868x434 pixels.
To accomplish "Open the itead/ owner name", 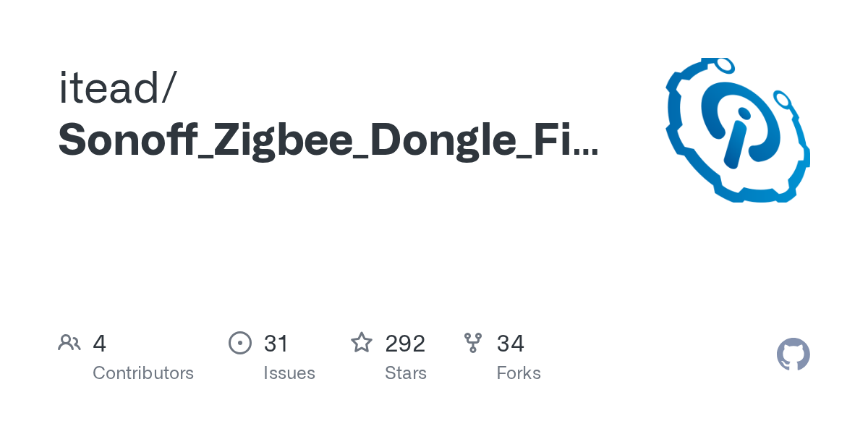I will (117, 88).
